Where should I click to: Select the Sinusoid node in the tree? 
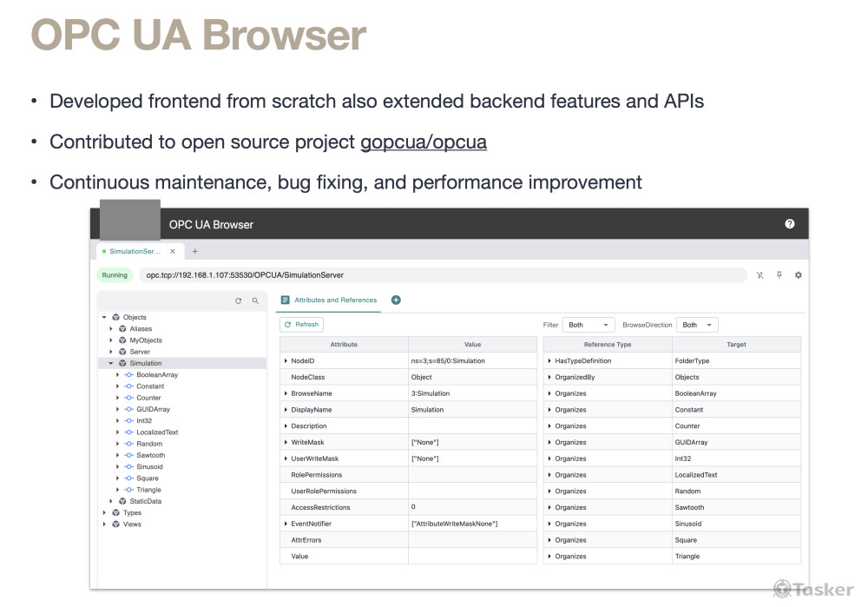click(x=150, y=466)
